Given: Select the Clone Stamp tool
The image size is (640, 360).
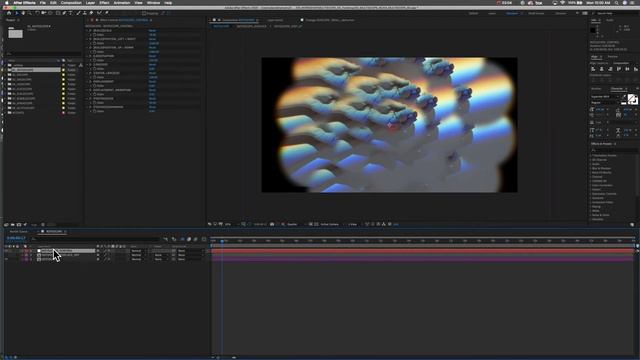Looking at the screenshot, I should point(85,13).
